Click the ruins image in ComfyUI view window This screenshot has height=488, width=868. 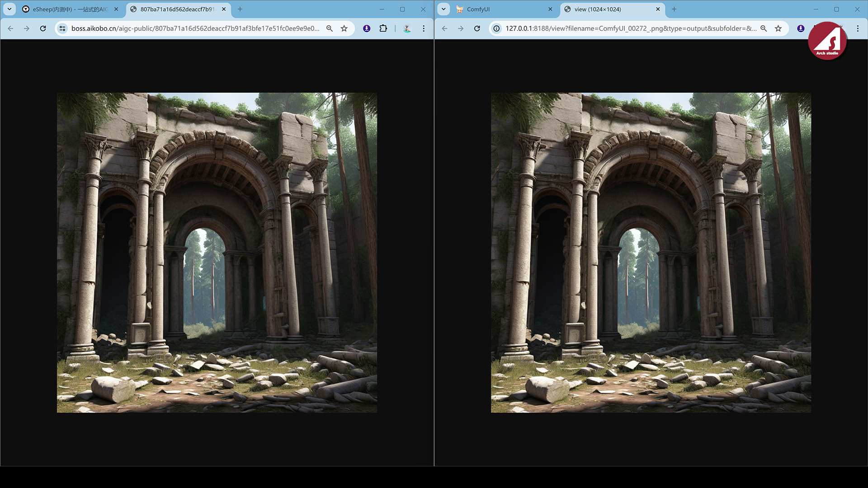tap(651, 253)
